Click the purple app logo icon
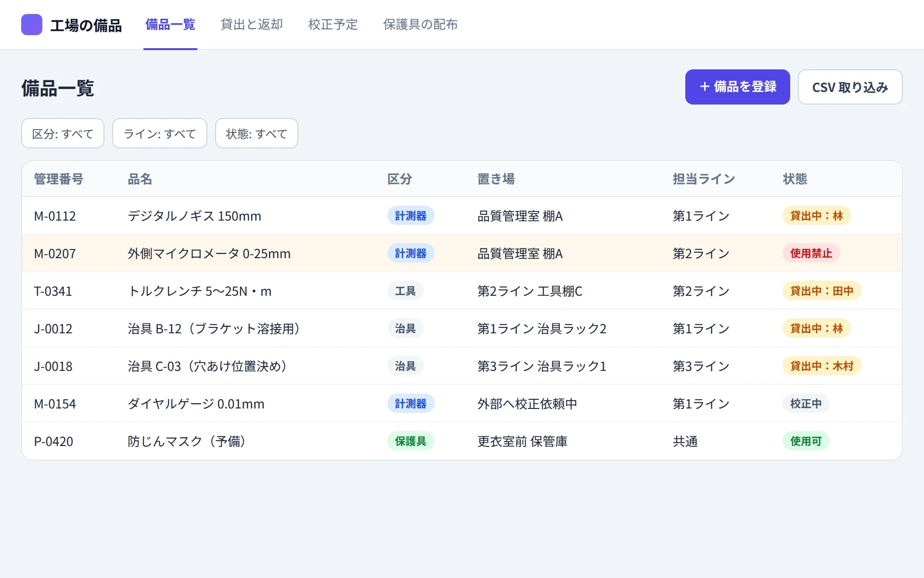 32,25
